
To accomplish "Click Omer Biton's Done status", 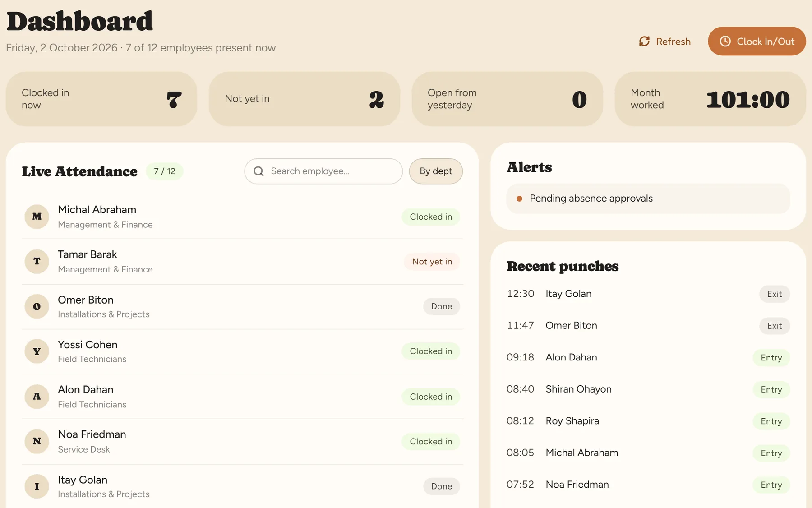I will click(442, 306).
